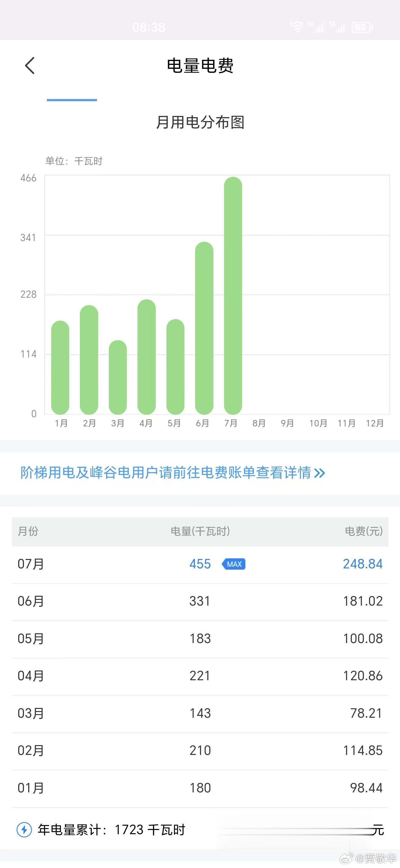Select the 03月 row label
The height and width of the screenshot is (868, 400).
click(x=31, y=713)
